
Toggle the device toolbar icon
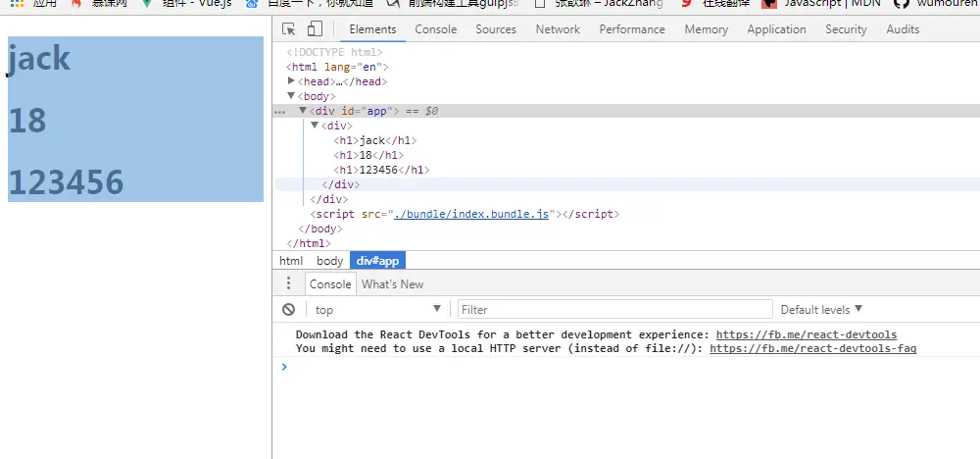(x=315, y=28)
